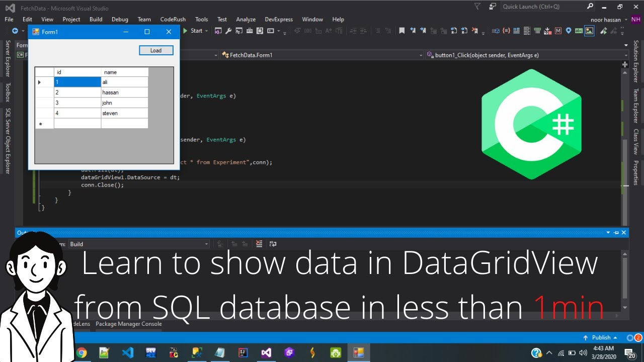Open the Analyze menu
Screen dimensions: 644x362
click(x=246, y=19)
